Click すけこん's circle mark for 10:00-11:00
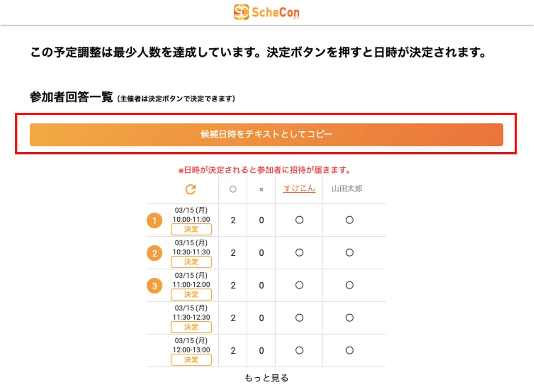Screen dimensions: 534x392 coord(299,220)
